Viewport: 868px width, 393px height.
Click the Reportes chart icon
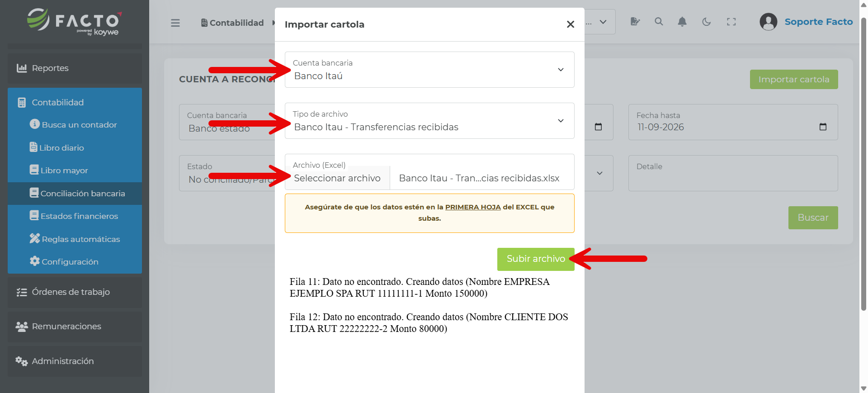click(x=22, y=68)
